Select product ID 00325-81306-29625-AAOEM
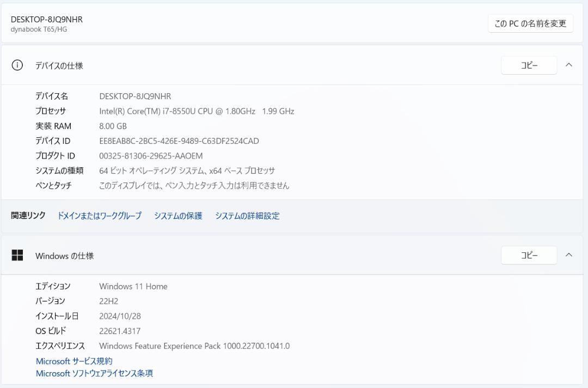Screen dimensions: 588x388 click(x=151, y=156)
